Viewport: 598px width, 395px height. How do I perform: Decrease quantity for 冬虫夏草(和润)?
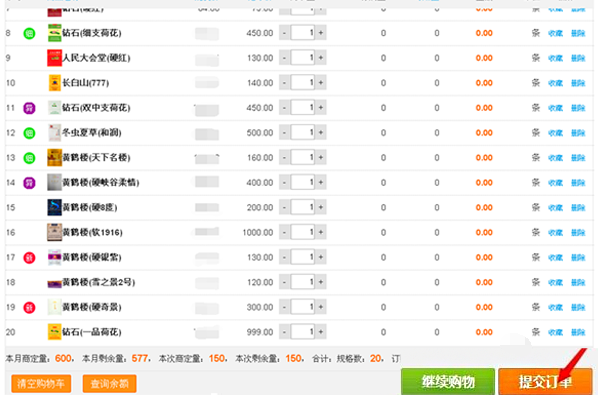point(284,133)
